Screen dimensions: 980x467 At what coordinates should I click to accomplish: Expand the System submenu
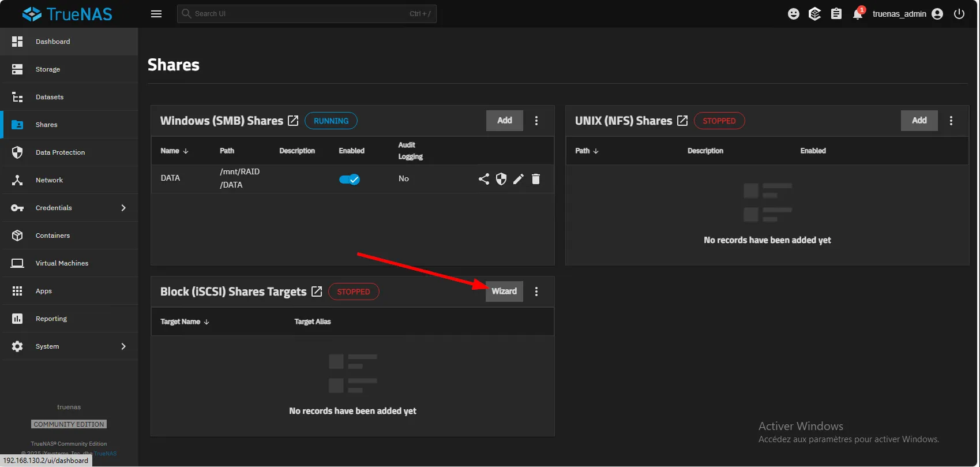(x=123, y=346)
